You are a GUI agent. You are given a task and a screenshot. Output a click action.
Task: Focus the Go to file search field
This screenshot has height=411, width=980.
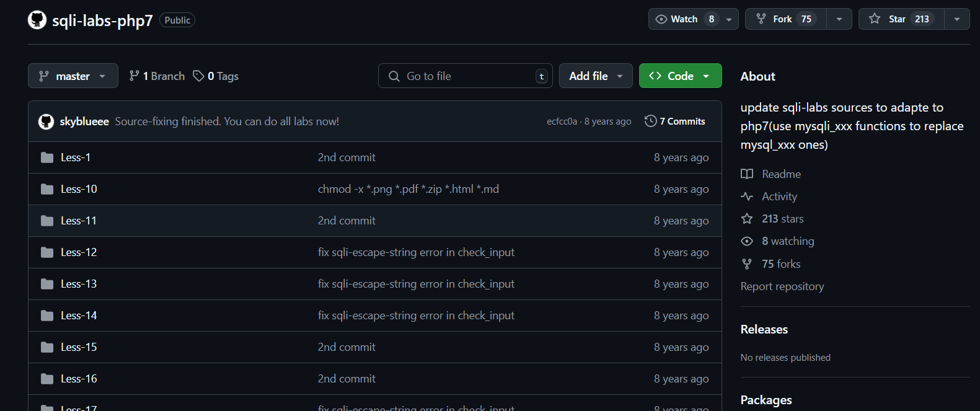466,76
